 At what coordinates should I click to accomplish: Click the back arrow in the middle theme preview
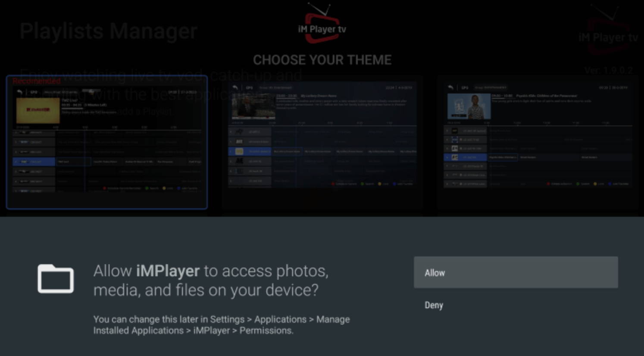coord(235,87)
